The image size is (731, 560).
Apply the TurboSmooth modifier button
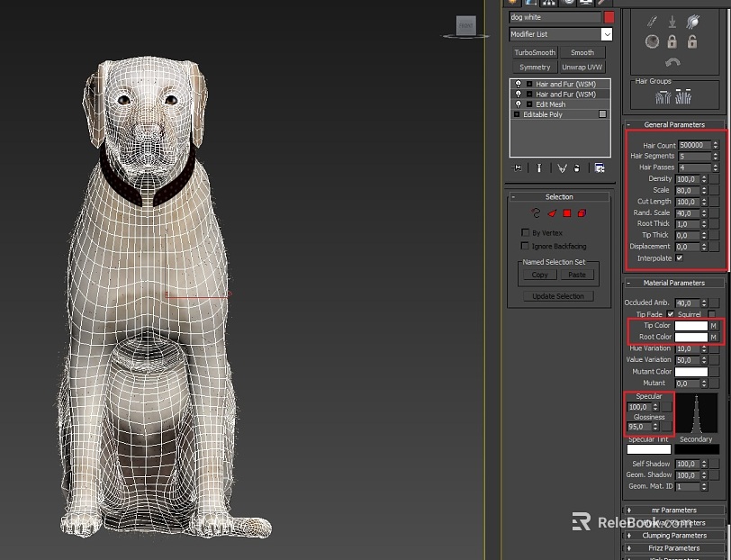tap(535, 52)
